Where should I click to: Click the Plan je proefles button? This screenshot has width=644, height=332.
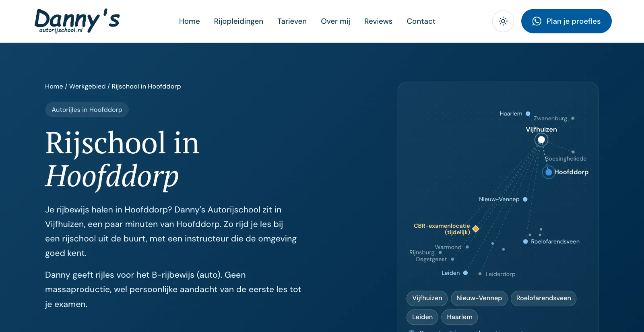(566, 21)
